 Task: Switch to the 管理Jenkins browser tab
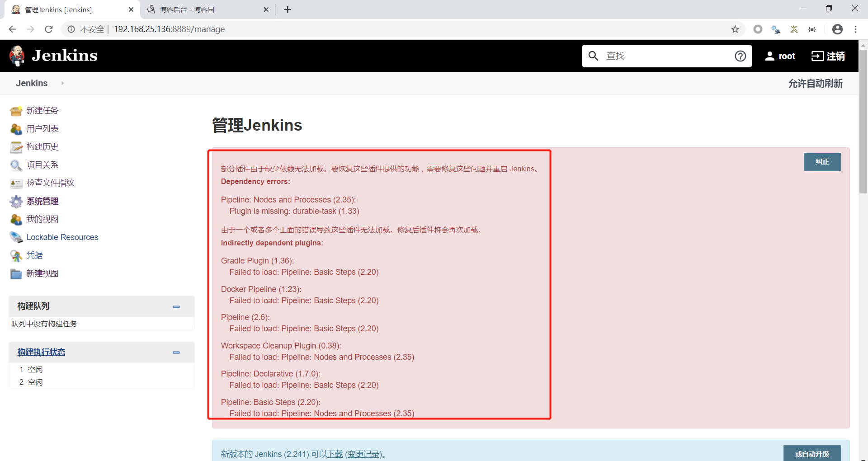tap(72, 9)
